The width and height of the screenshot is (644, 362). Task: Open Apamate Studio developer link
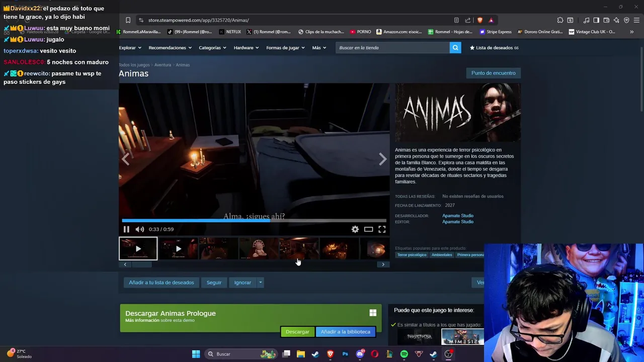[x=458, y=216]
